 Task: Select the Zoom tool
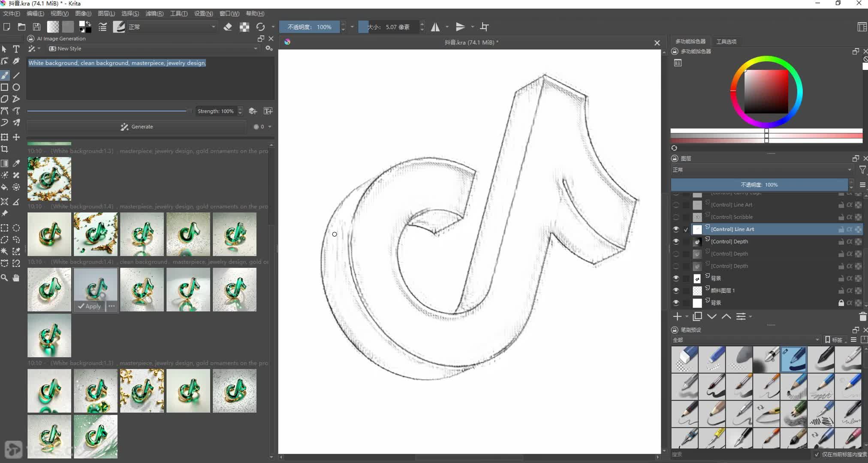click(5, 278)
